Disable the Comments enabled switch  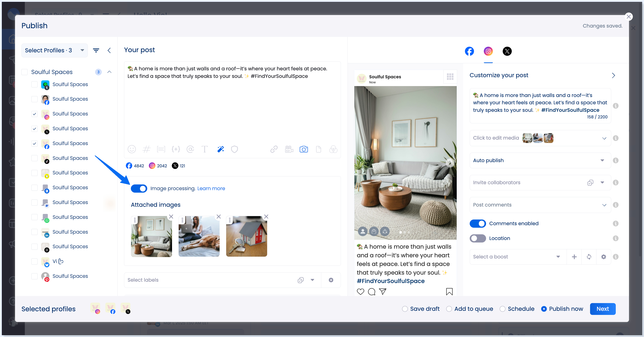point(477,224)
